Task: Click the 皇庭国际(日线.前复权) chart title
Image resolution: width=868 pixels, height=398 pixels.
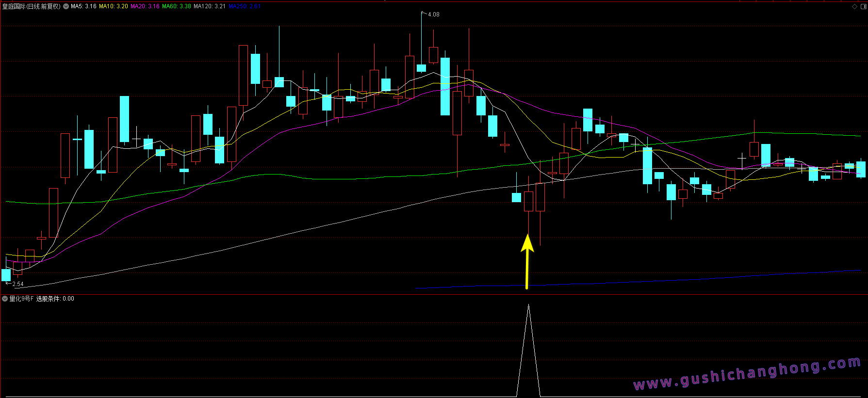Action: point(32,6)
